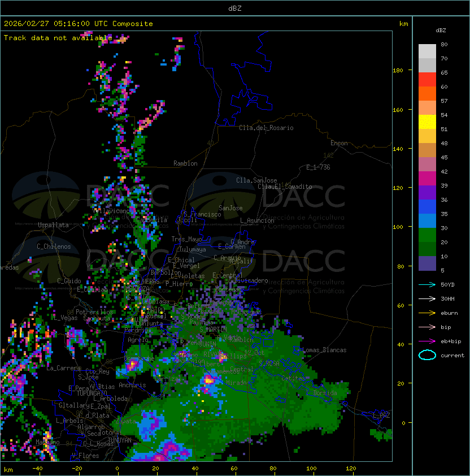Click the 'L_PAZ' map label
This screenshot has width=470, height=476.
[381, 416]
